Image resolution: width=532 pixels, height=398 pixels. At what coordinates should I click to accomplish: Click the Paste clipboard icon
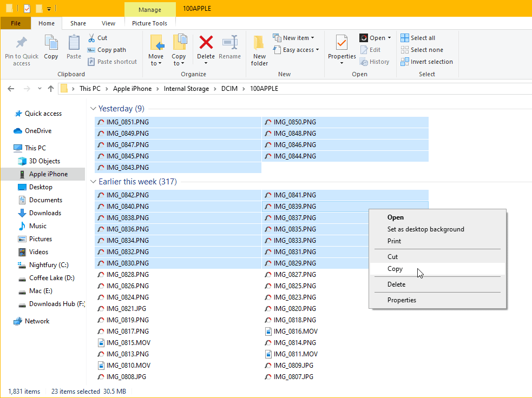pyautogui.click(x=74, y=43)
